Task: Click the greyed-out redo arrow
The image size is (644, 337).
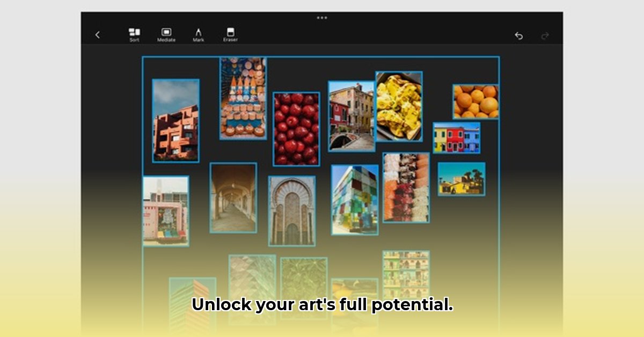Action: (545, 35)
